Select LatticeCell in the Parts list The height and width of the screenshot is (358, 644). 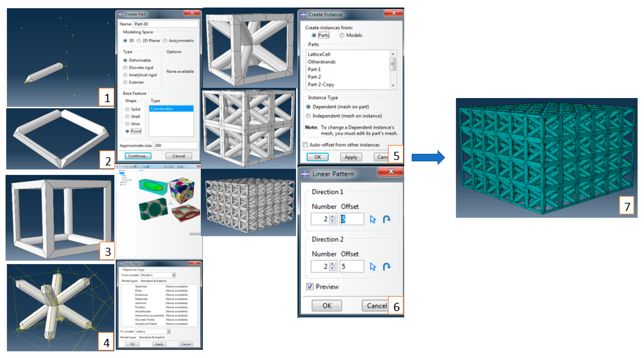click(x=319, y=54)
